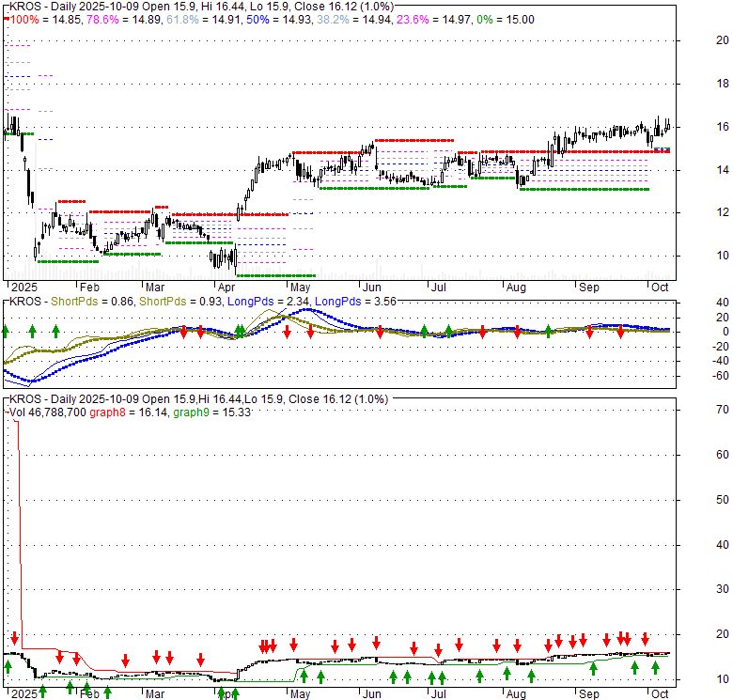Select the 'ShortPds = 0.86' oscillator legend entry
The height and width of the screenshot is (700, 733).
(x=92, y=302)
